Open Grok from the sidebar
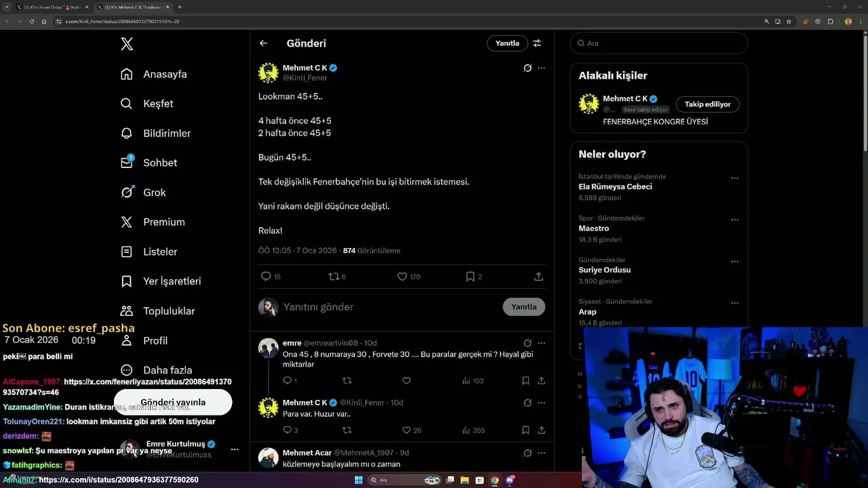This screenshot has height=488, width=868. tap(142, 192)
